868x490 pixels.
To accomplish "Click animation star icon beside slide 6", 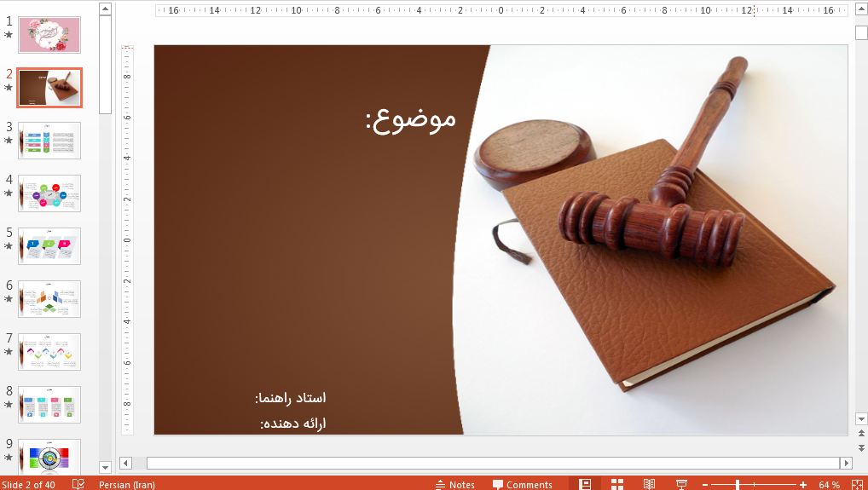I will tap(9, 298).
